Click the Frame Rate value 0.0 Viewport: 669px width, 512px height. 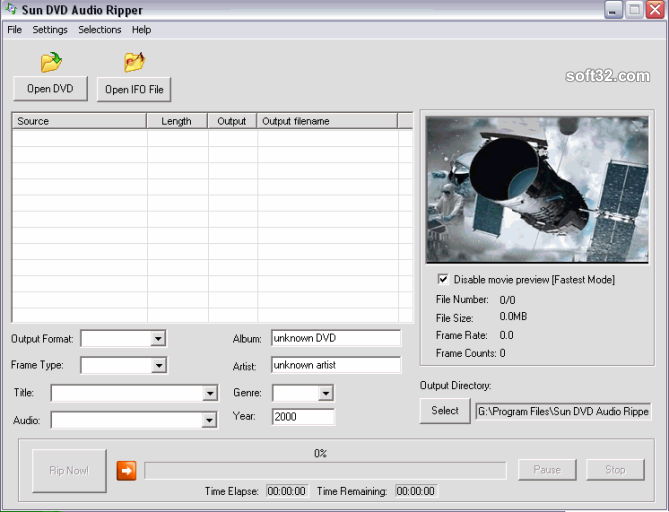[x=506, y=335]
